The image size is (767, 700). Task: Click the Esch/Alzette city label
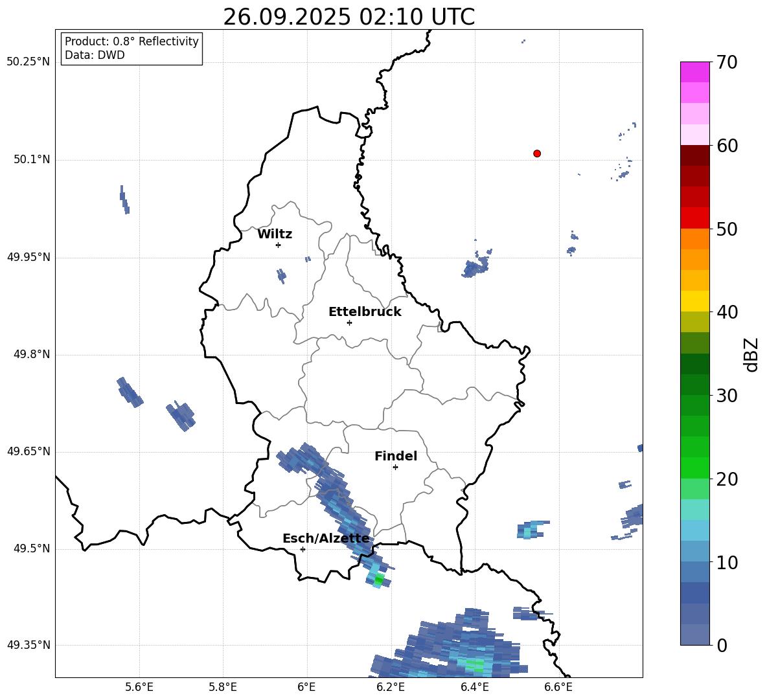pos(326,539)
